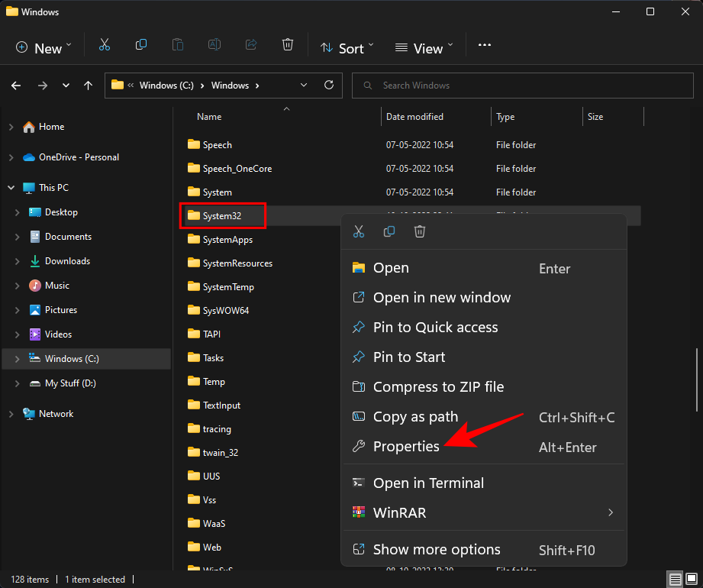The image size is (703, 588).
Task: Click the New button in the toolbar
Action: (42, 47)
